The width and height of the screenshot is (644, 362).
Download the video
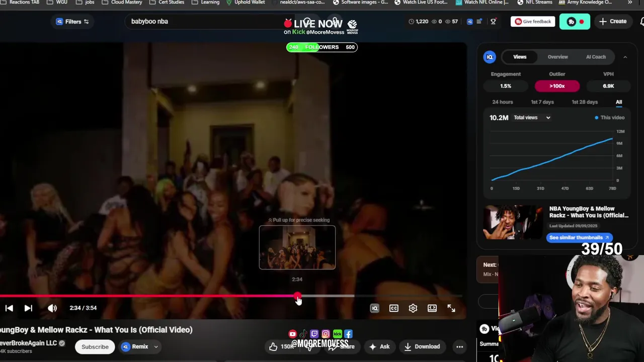(x=422, y=346)
